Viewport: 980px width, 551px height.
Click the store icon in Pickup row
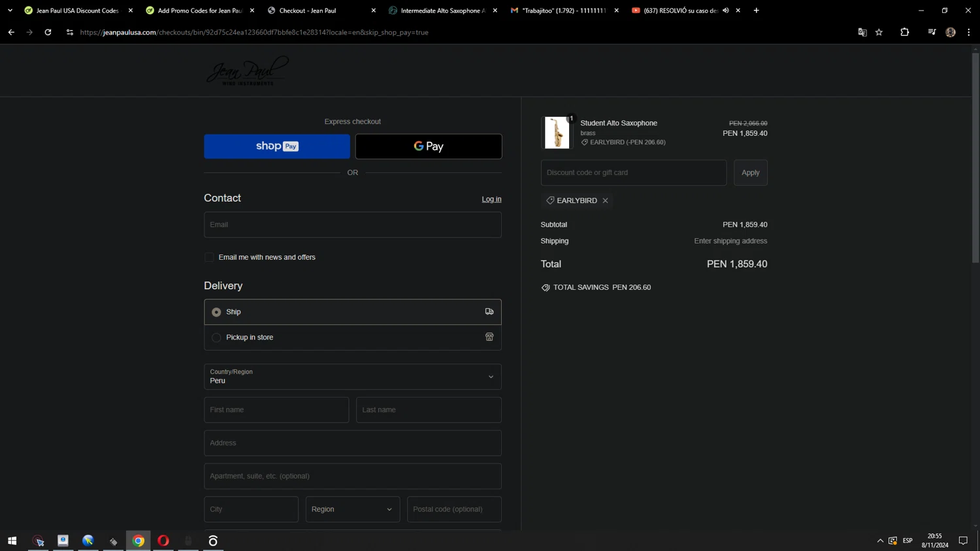tap(489, 337)
